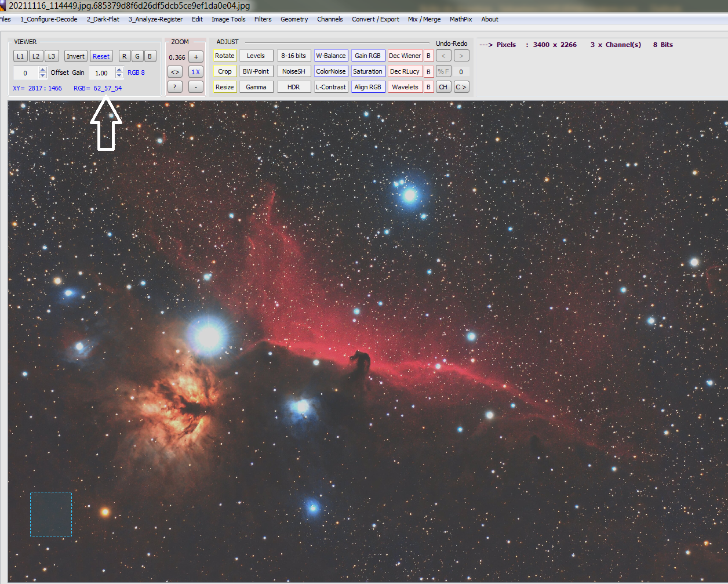
Task: Click the B button beside Dec Wiener
Action: (x=429, y=56)
